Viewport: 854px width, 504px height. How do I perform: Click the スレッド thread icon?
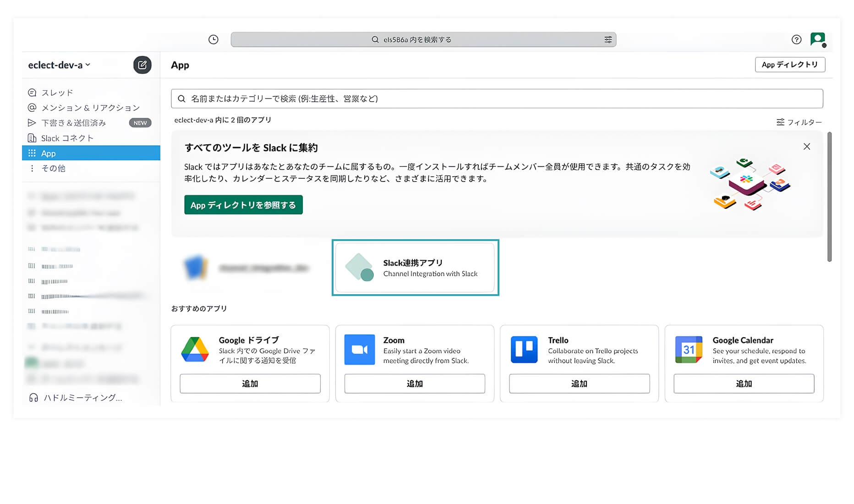pyautogui.click(x=32, y=93)
